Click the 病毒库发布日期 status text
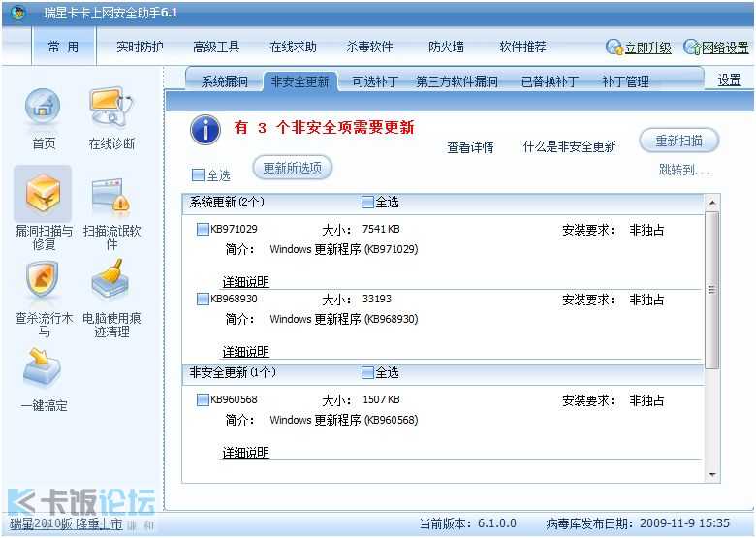 (638, 523)
